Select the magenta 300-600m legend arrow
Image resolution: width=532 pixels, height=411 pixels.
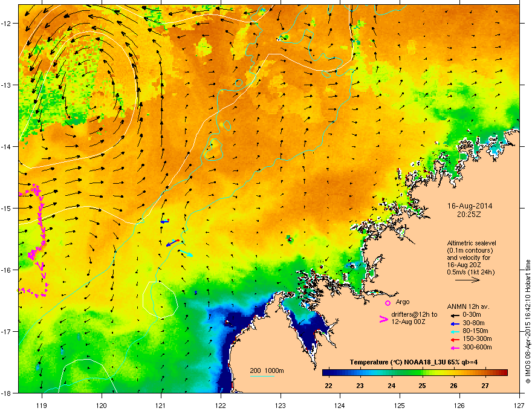pyautogui.click(x=455, y=348)
